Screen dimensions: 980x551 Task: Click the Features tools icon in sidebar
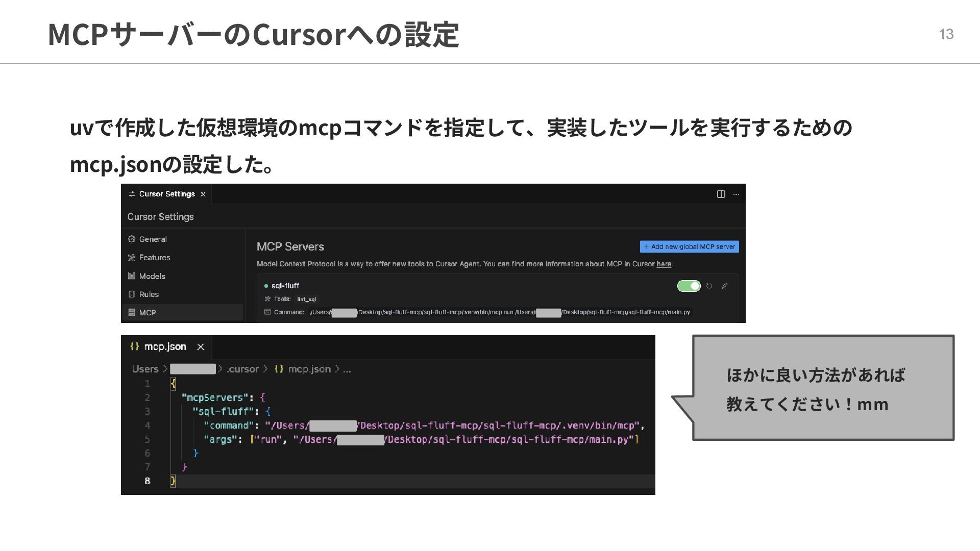pos(132,258)
